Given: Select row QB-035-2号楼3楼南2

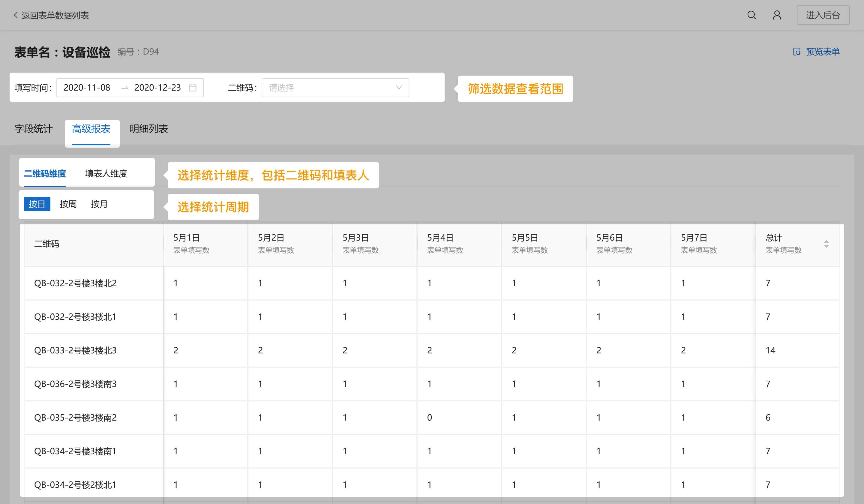Looking at the screenshot, I should (x=432, y=418).
